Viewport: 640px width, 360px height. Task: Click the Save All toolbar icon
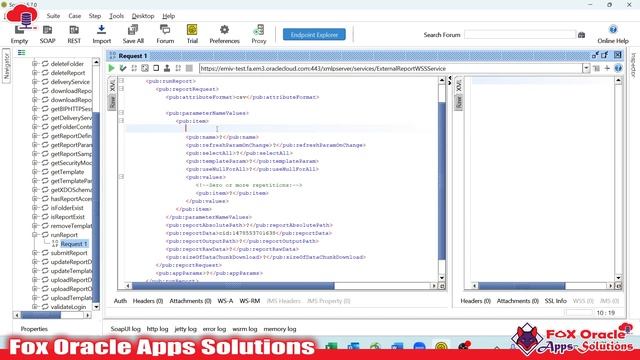(x=133, y=30)
